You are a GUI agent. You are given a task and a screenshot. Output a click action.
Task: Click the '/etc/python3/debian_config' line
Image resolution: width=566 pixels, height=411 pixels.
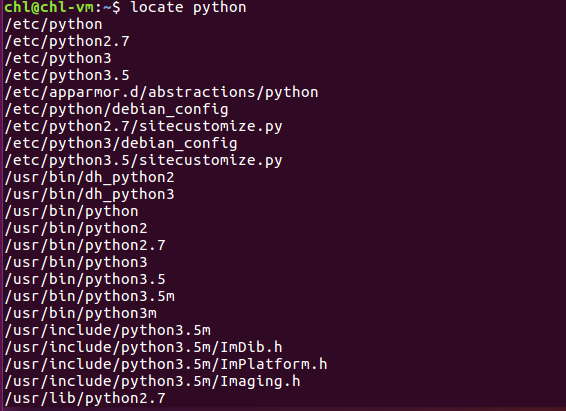(x=121, y=143)
